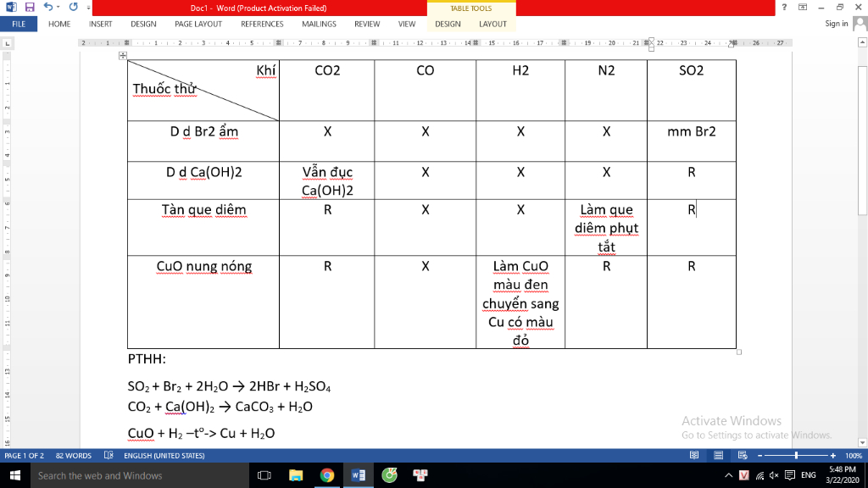Open Table Tools LAYOUT tab
This screenshot has width=868, height=488.
[492, 24]
